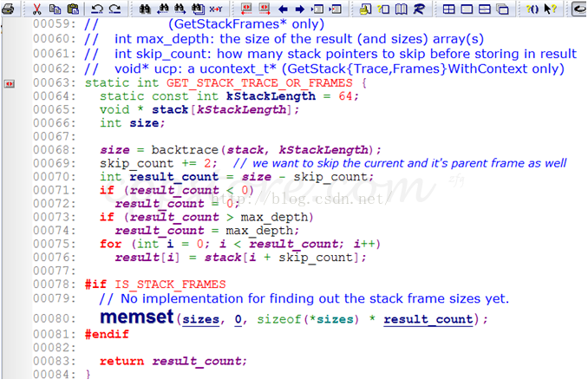Click the X-to-Y replace icon
The width and height of the screenshot is (588, 386).
click(x=215, y=10)
